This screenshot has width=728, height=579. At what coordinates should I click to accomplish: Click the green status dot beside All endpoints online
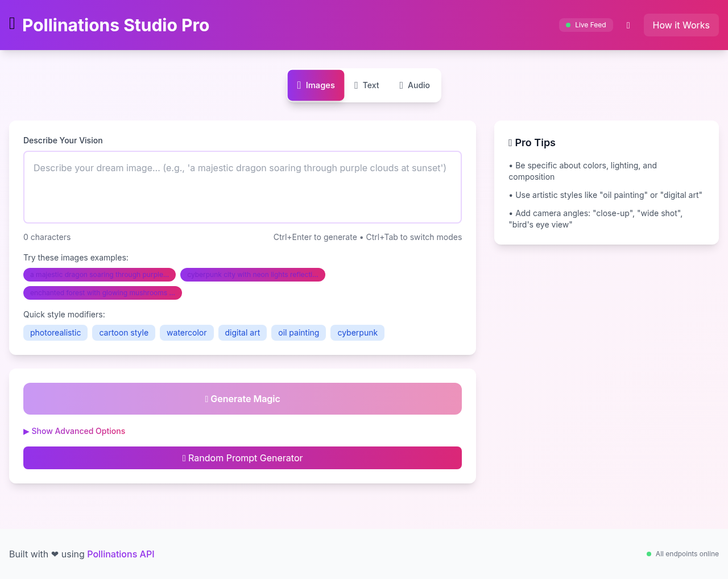(648, 553)
